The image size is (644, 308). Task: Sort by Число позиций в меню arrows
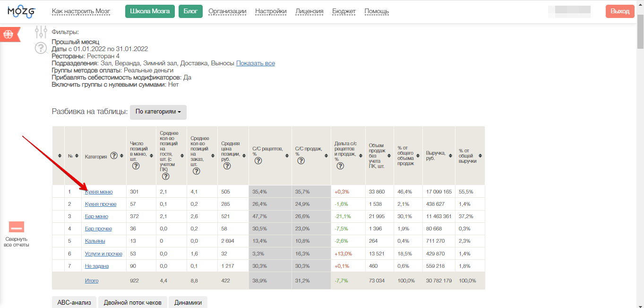(x=151, y=156)
